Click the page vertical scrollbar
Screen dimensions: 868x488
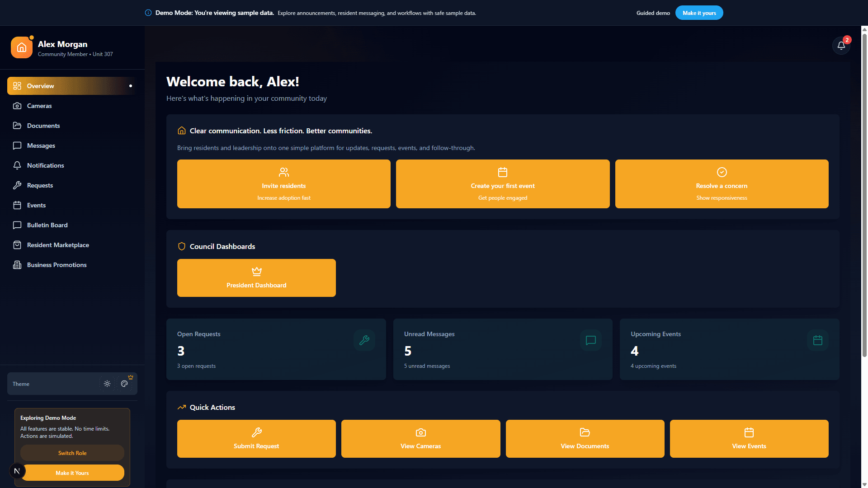click(x=864, y=194)
